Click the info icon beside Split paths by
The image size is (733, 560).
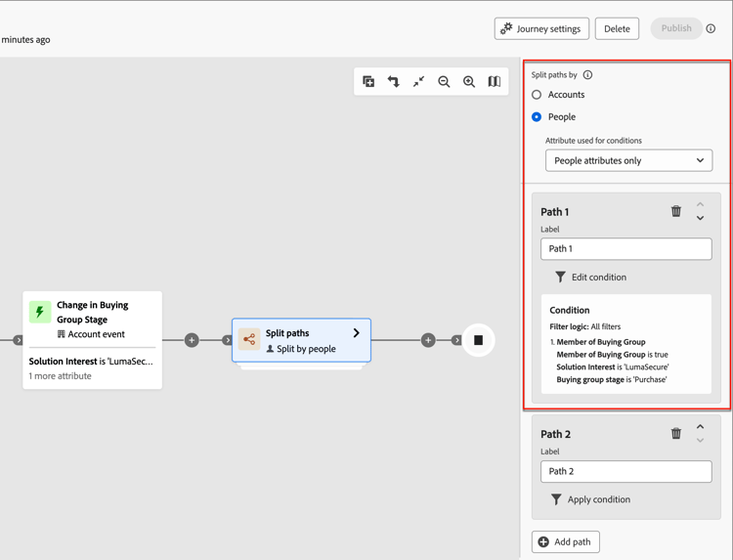[x=587, y=75]
